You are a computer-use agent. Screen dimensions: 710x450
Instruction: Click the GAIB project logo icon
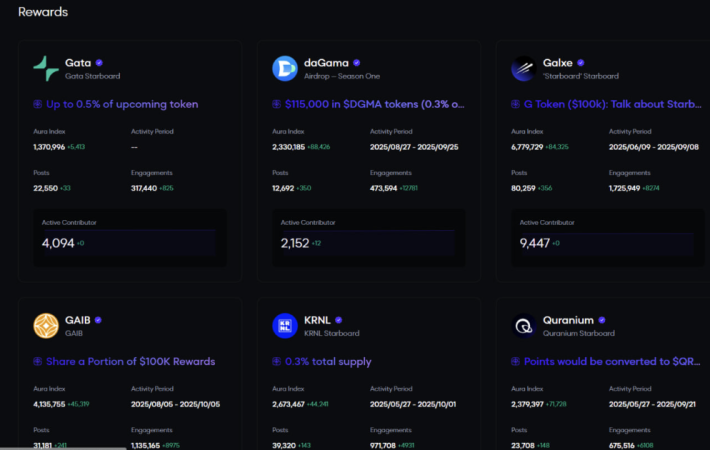tap(46, 326)
